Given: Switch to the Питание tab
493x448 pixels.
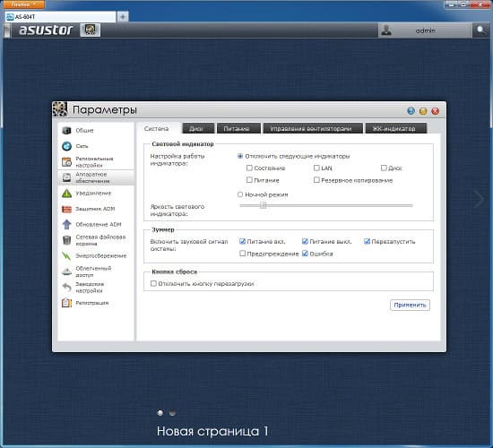Looking at the screenshot, I should [238, 128].
